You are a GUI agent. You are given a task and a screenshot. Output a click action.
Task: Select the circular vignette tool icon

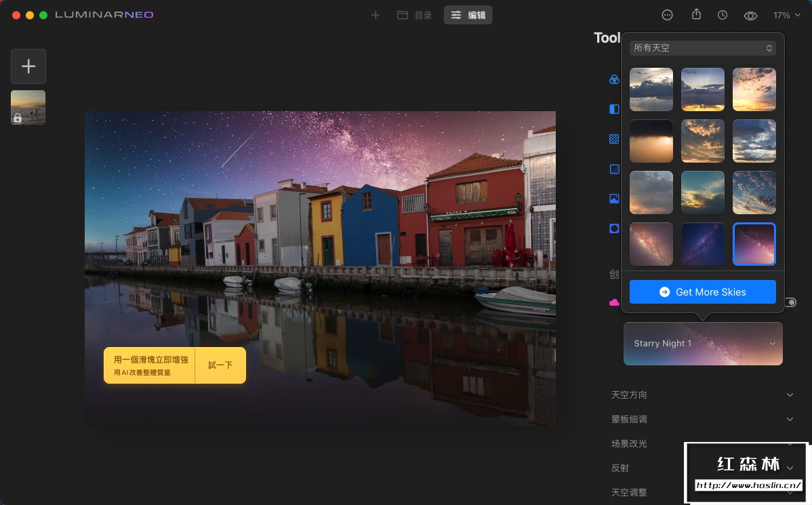(613, 228)
